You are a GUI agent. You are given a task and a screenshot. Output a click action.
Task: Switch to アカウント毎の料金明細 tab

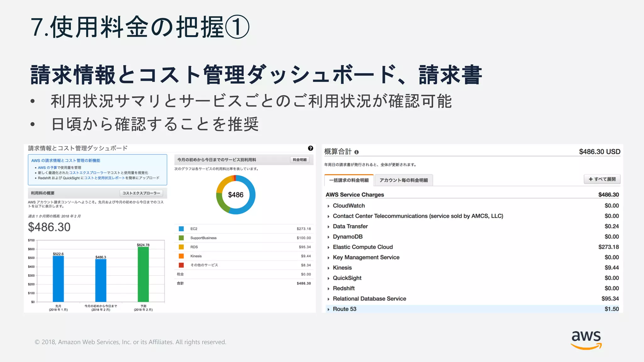403,180
